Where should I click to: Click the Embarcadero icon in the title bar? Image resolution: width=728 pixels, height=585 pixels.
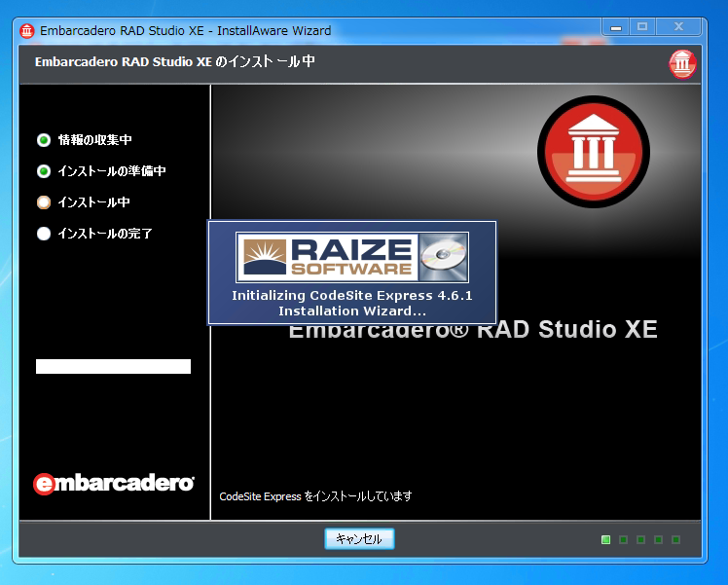(x=27, y=31)
